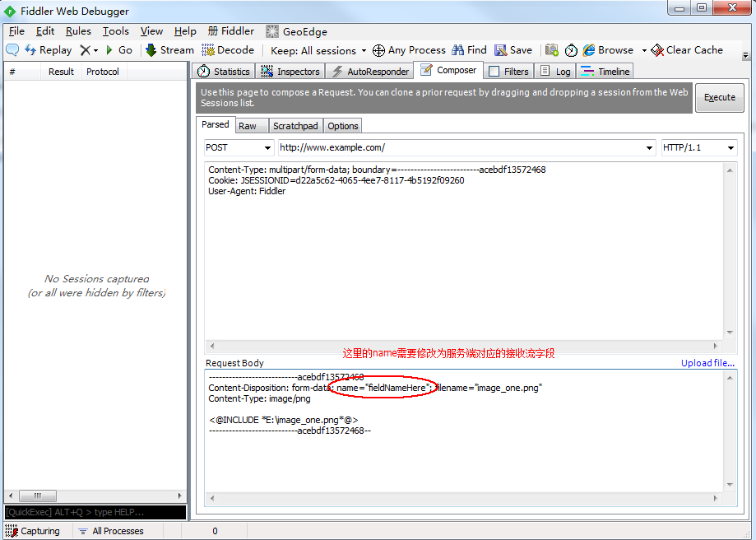Image resolution: width=756 pixels, height=540 pixels.
Task: Click the Any Process target icon
Action: coord(379,50)
